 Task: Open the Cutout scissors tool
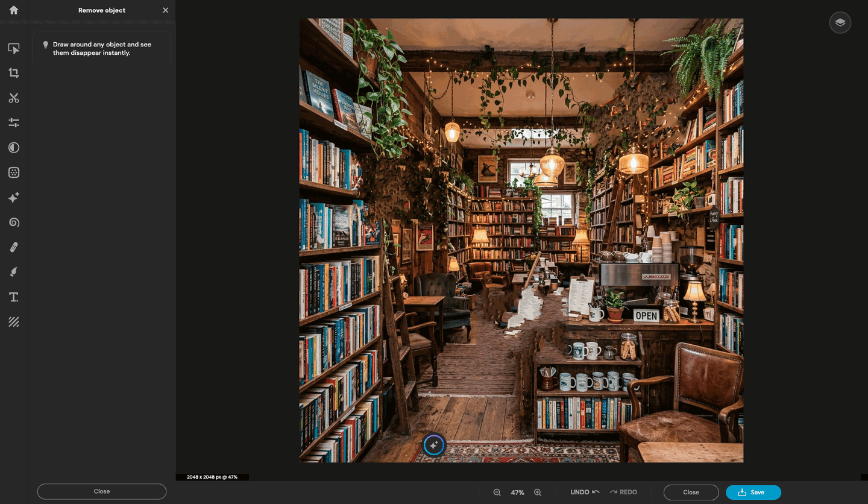14,98
